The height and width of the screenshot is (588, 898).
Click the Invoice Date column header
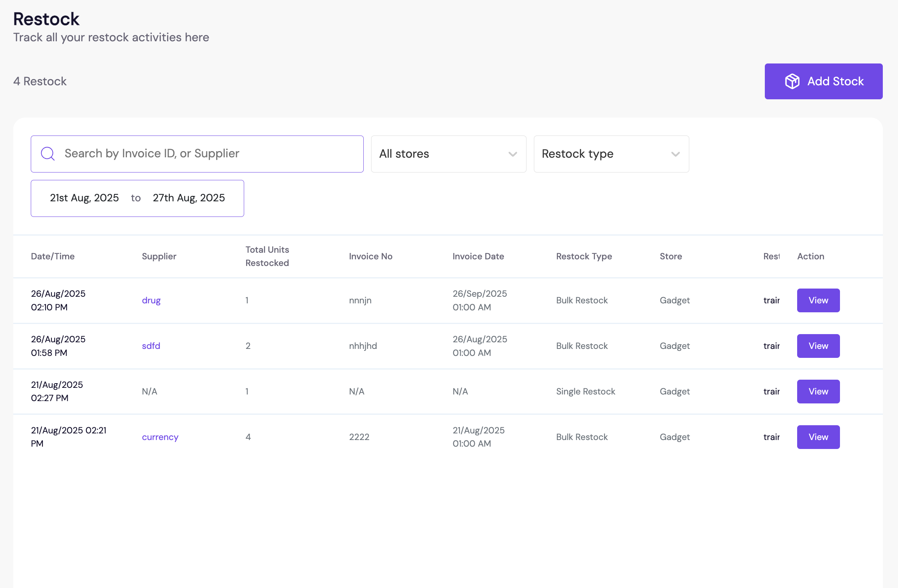point(478,256)
